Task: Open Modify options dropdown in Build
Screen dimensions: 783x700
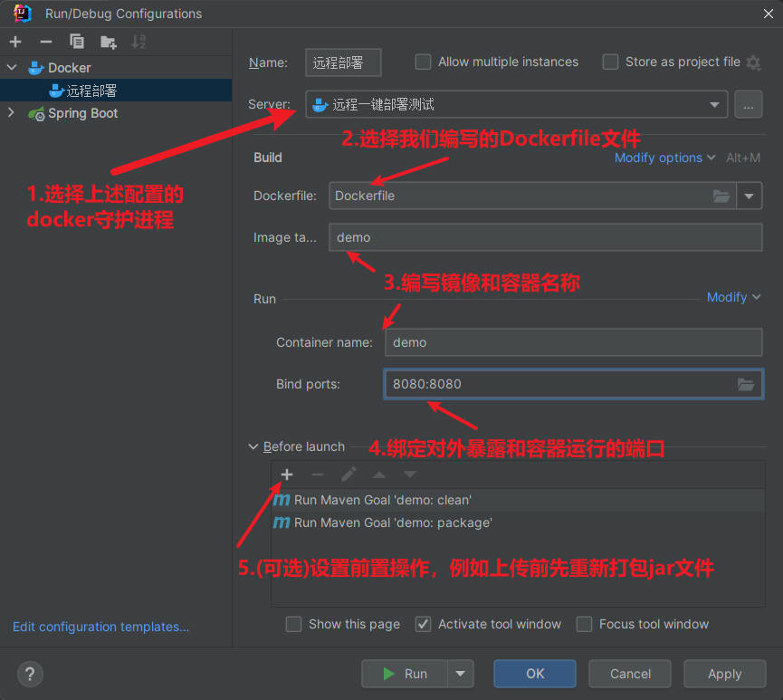Action: (664, 158)
